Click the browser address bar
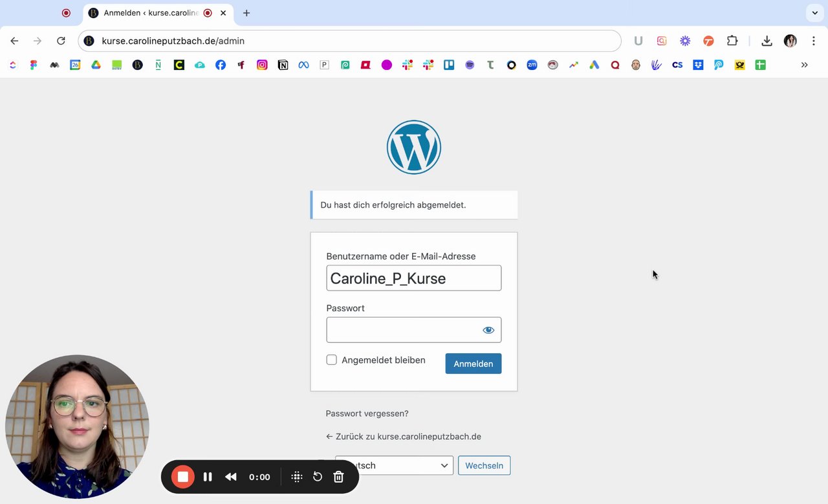The image size is (828, 504). pyautogui.click(x=349, y=41)
